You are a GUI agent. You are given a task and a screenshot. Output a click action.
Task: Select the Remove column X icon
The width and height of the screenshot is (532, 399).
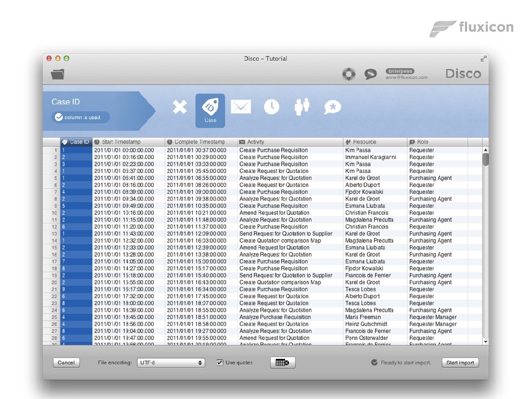coord(179,107)
